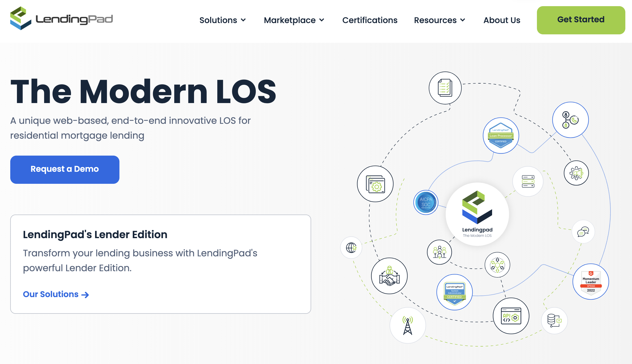
Task: Follow the Our Solutions link
Action: [x=55, y=294]
